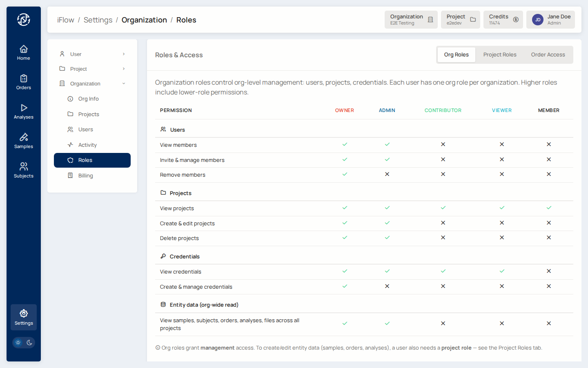Viewport: 588px width, 368px height.
Task: Switch to the Order Access tab
Action: 548,55
